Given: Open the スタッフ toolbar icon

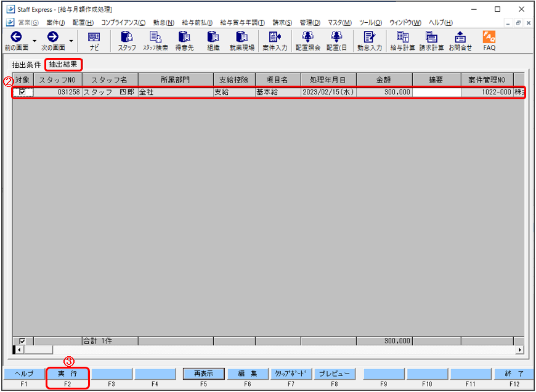Looking at the screenshot, I should click(x=127, y=41).
